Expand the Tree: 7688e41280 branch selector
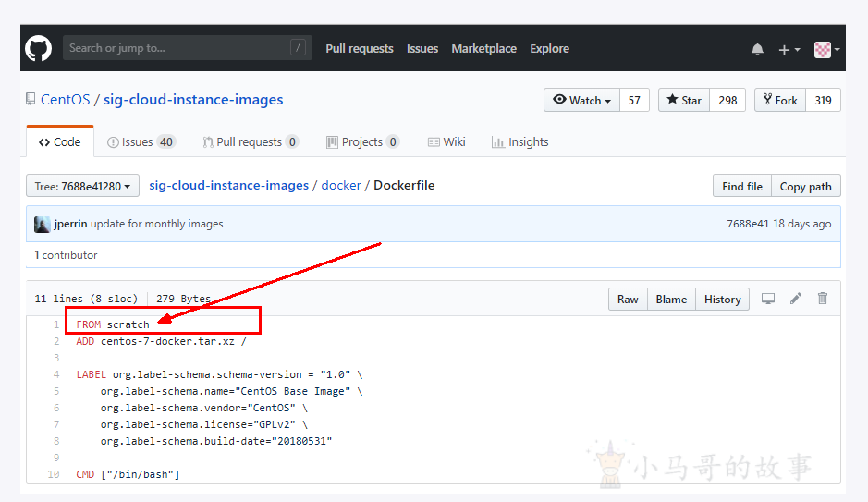868x502 pixels. pyautogui.click(x=82, y=186)
